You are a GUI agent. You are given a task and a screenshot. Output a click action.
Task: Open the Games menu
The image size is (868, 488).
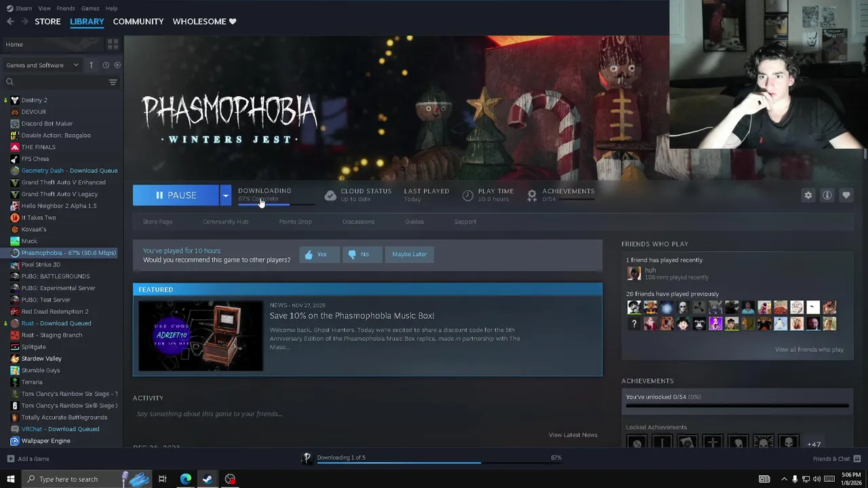tap(90, 8)
